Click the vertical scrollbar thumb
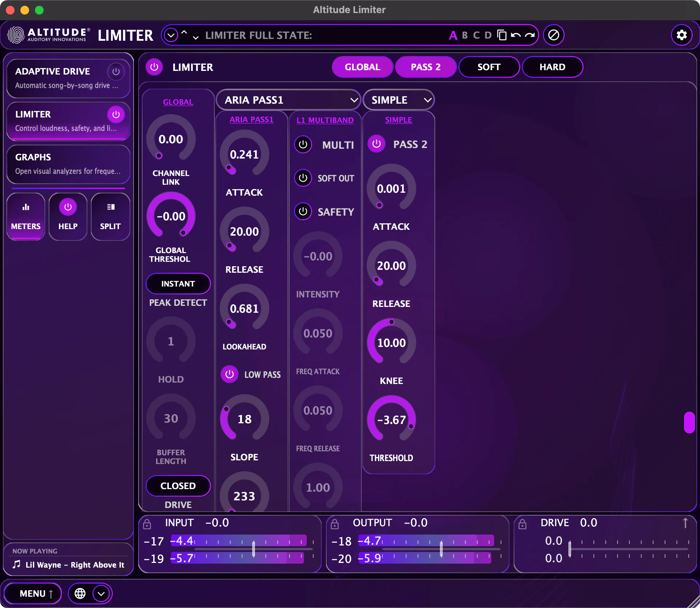The height and width of the screenshot is (608, 700). [689, 423]
